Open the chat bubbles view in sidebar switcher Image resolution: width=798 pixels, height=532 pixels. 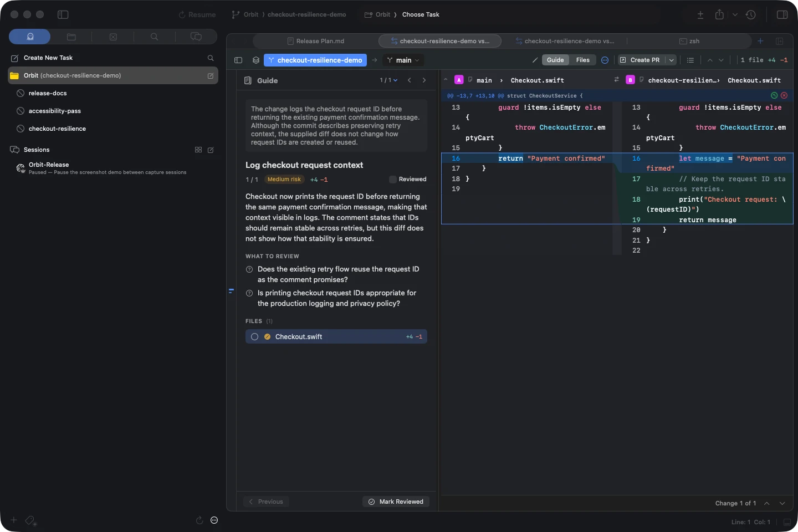pos(196,37)
